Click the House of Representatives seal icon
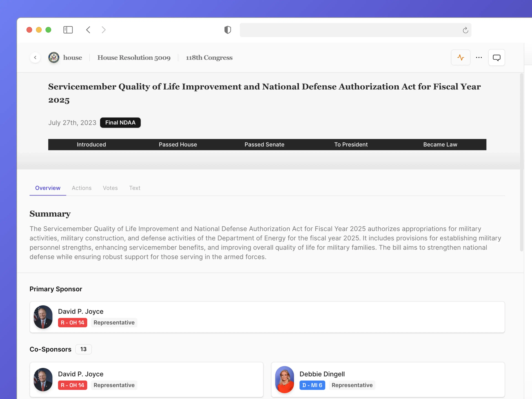The height and width of the screenshot is (399, 532). pyautogui.click(x=54, y=57)
